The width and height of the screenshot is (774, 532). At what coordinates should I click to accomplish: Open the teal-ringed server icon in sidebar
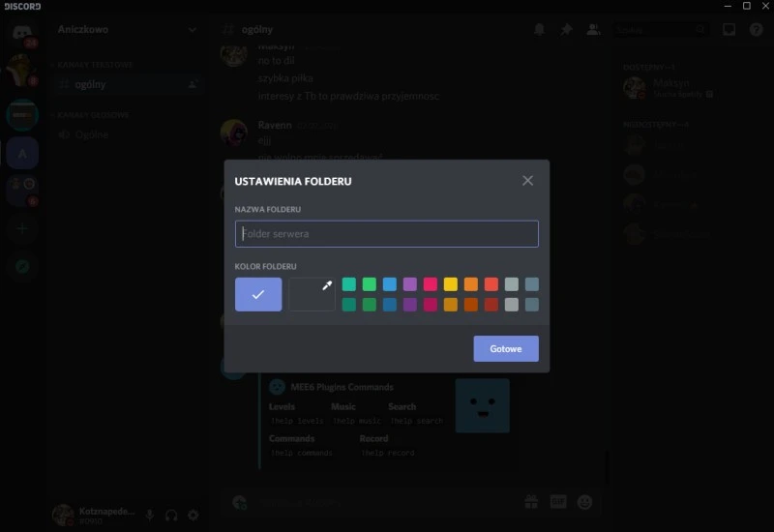22,114
